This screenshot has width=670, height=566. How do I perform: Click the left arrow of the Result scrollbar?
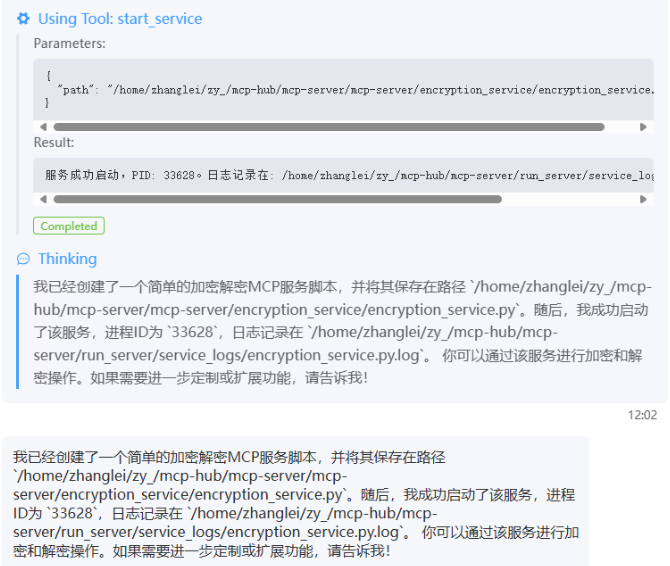[43, 199]
